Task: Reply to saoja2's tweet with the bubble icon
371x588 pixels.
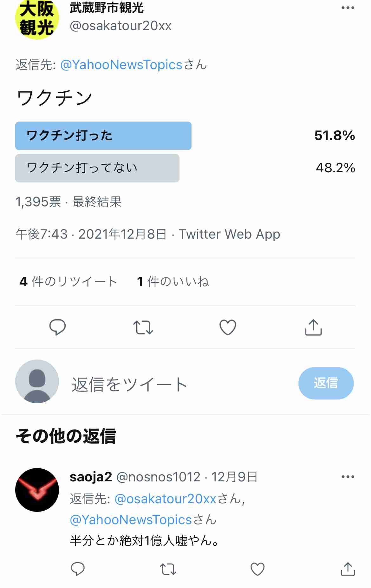Action: (x=78, y=569)
